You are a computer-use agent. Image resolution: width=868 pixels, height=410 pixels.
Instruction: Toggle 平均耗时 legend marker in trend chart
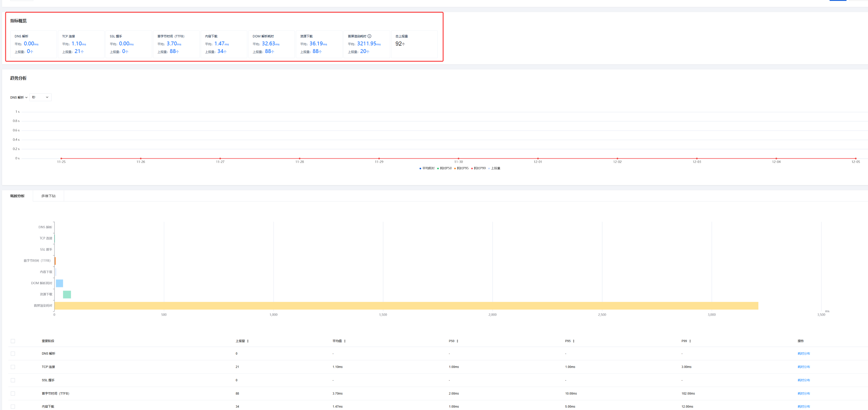(420, 168)
